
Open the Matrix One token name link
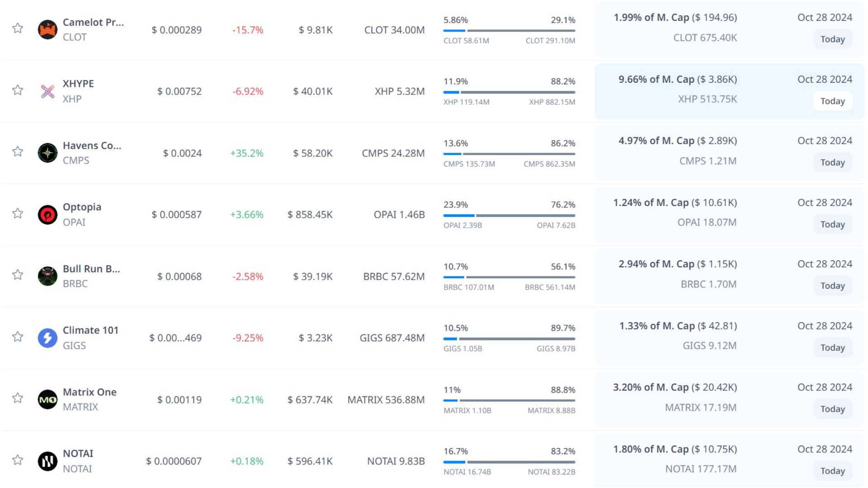pos(90,392)
